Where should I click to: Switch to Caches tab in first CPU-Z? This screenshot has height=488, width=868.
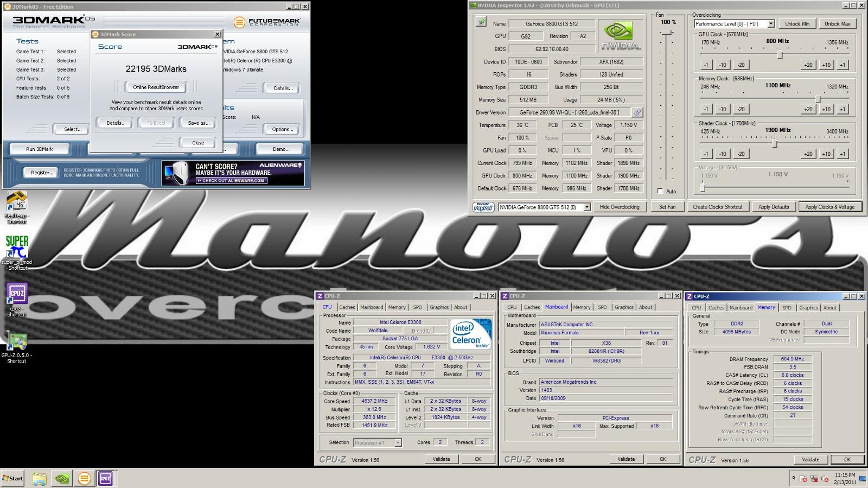pos(347,307)
